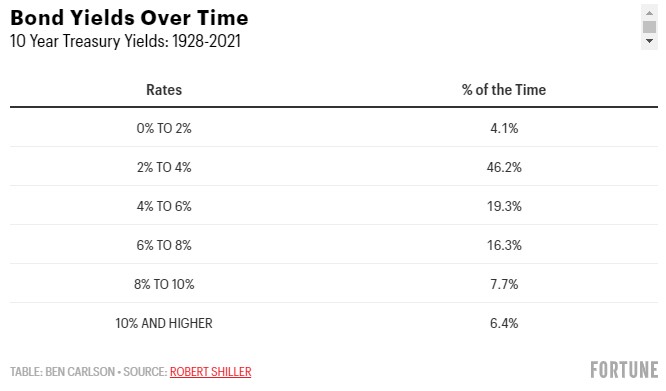Click the 6% TO 8% row label
Viewport: 666px width, 391px height.
(164, 245)
